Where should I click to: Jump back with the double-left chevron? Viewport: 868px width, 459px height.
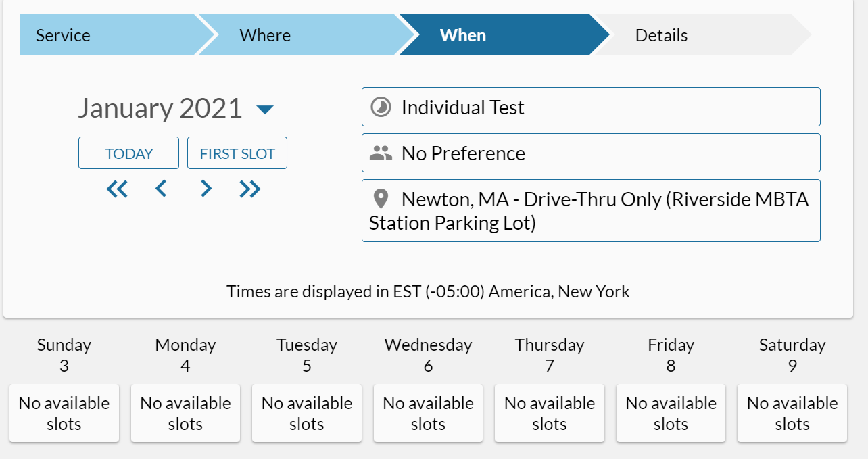[x=117, y=189]
